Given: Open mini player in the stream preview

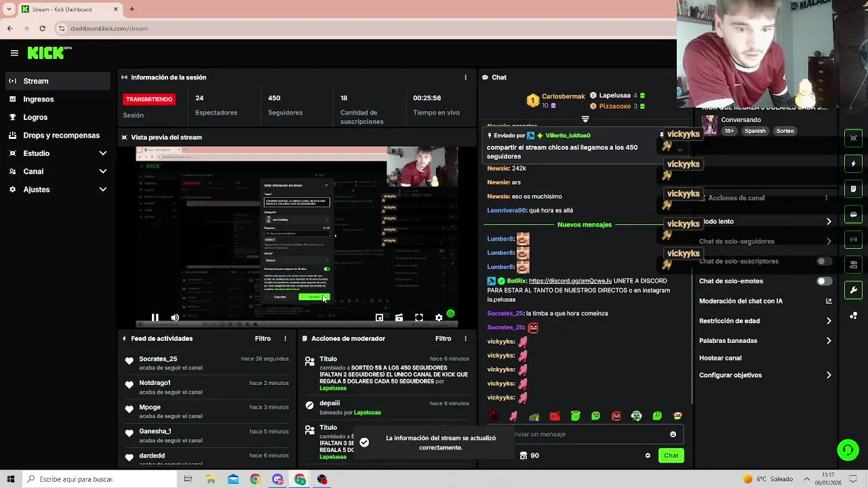Looking at the screenshot, I should coord(379,317).
